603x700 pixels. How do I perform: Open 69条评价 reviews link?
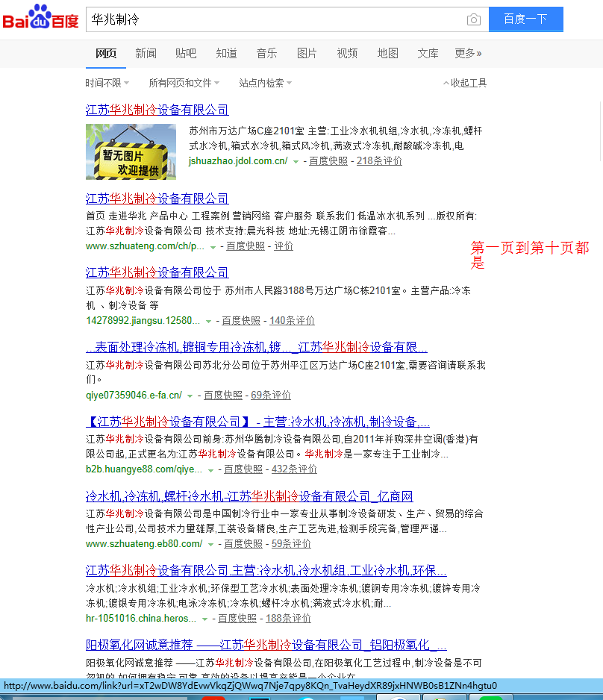[270, 395]
